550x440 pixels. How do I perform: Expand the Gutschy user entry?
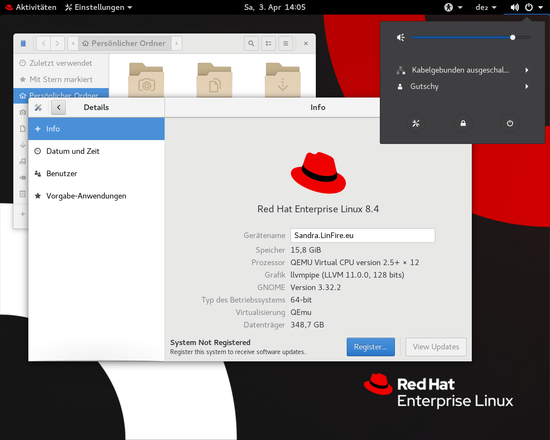[x=462, y=86]
